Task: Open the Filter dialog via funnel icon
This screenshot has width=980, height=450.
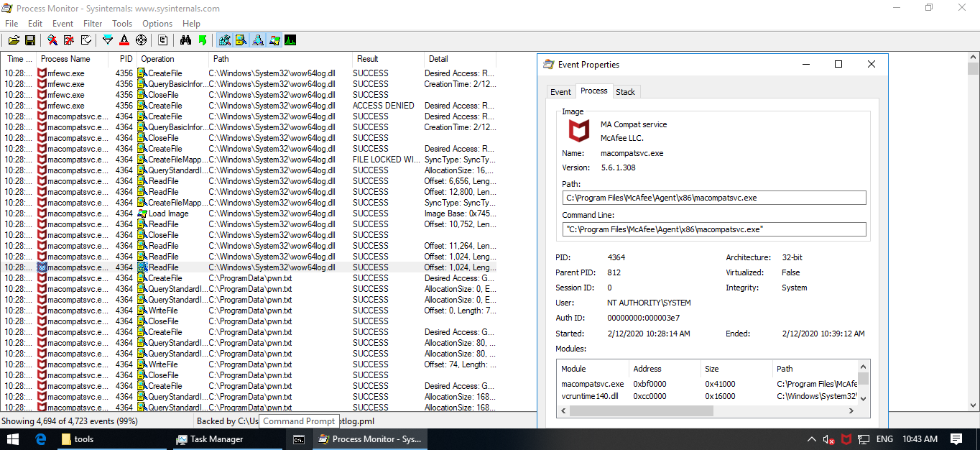Action: (108, 40)
